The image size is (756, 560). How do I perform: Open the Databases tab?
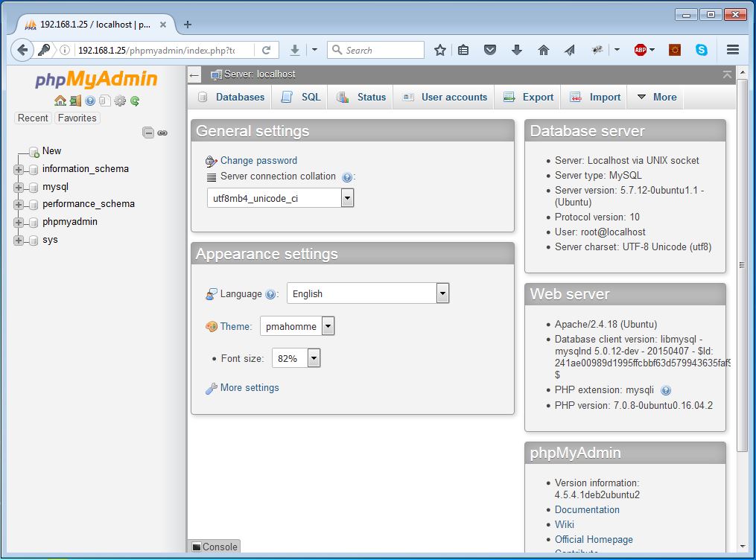click(232, 98)
